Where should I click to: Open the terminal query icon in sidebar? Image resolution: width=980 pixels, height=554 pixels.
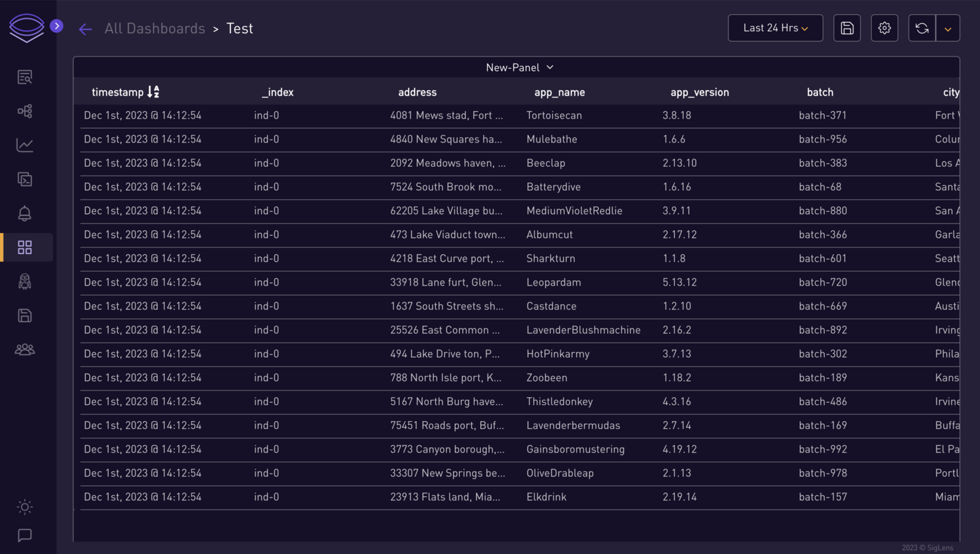(x=25, y=179)
